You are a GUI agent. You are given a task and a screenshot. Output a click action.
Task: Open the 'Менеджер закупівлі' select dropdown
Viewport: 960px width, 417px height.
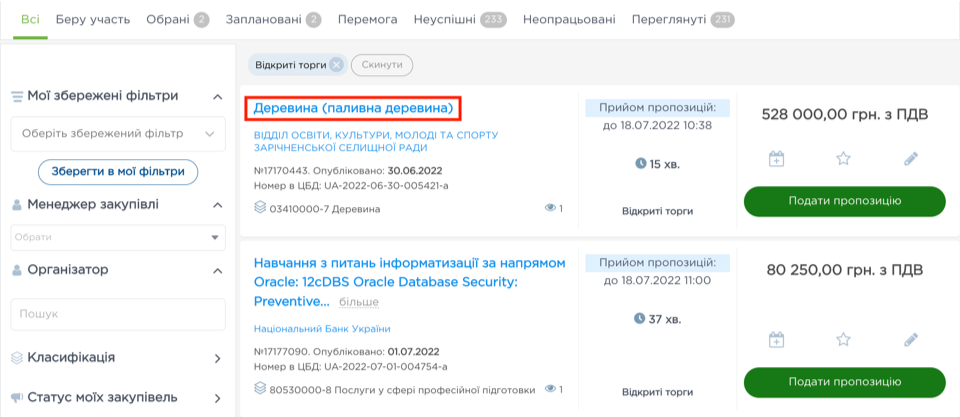click(117, 237)
